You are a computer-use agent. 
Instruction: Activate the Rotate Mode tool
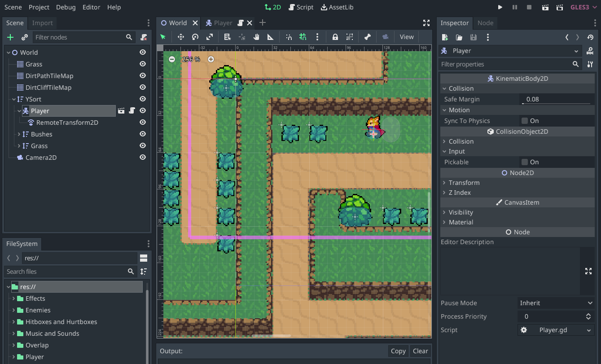click(195, 37)
